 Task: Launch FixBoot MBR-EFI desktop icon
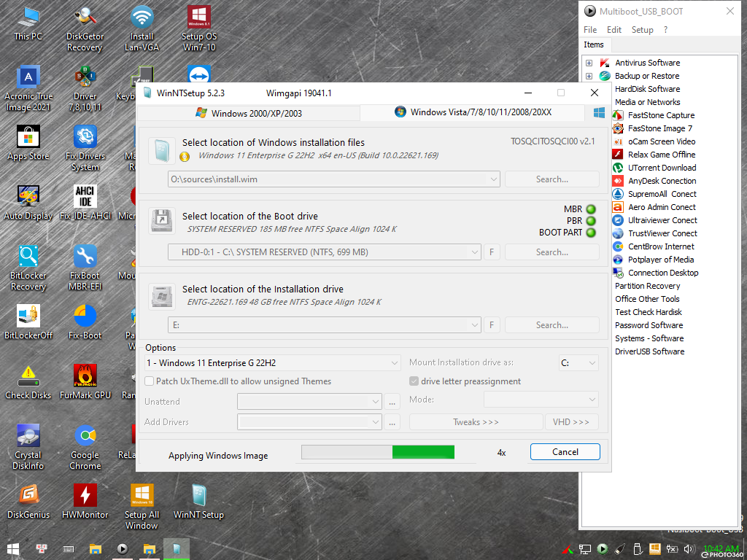pos(85,268)
